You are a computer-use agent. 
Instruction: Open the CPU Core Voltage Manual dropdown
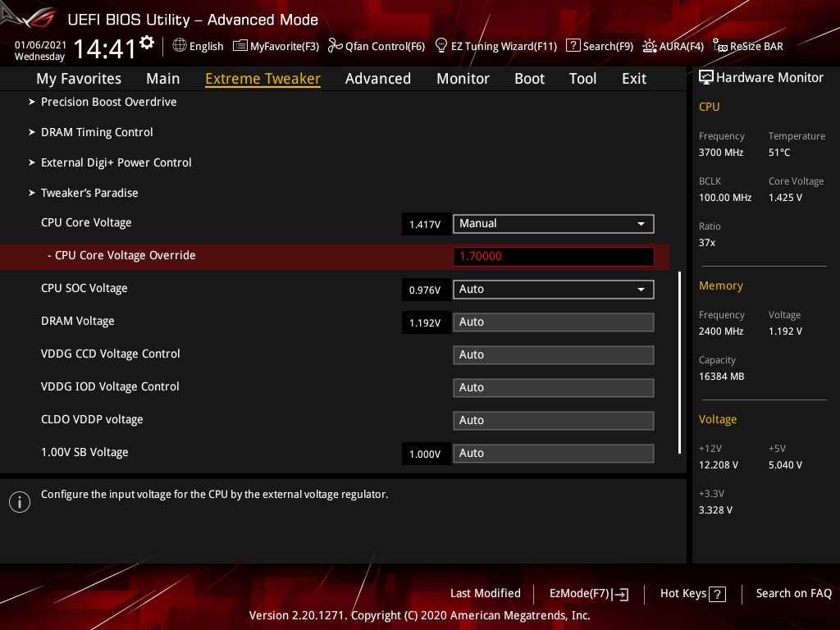(x=554, y=224)
